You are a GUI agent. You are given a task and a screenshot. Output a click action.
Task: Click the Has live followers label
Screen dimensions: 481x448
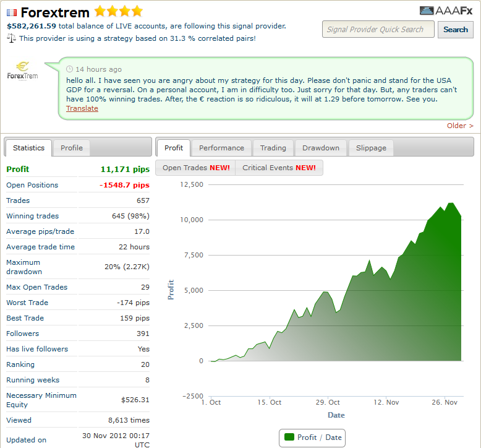point(37,349)
